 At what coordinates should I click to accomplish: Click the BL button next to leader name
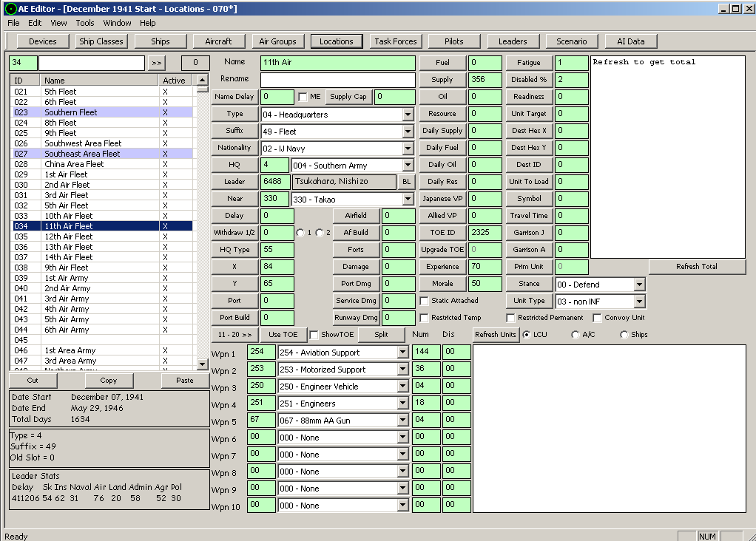407,182
